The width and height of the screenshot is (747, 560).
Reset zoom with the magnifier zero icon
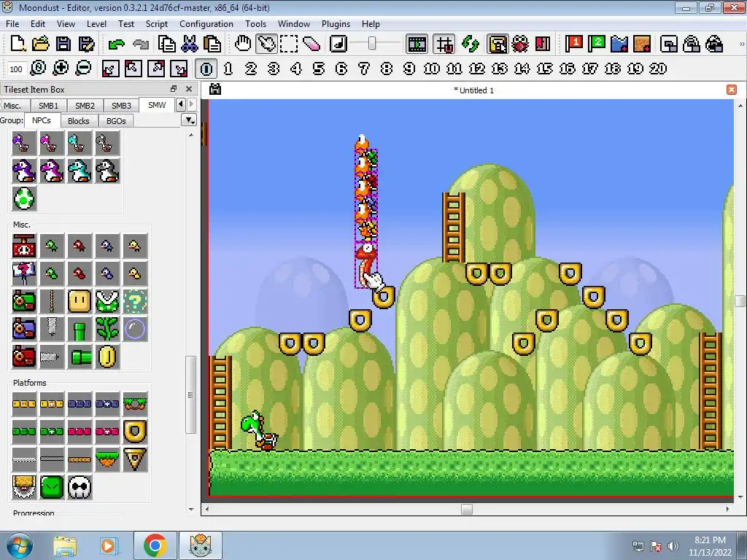tap(38, 69)
